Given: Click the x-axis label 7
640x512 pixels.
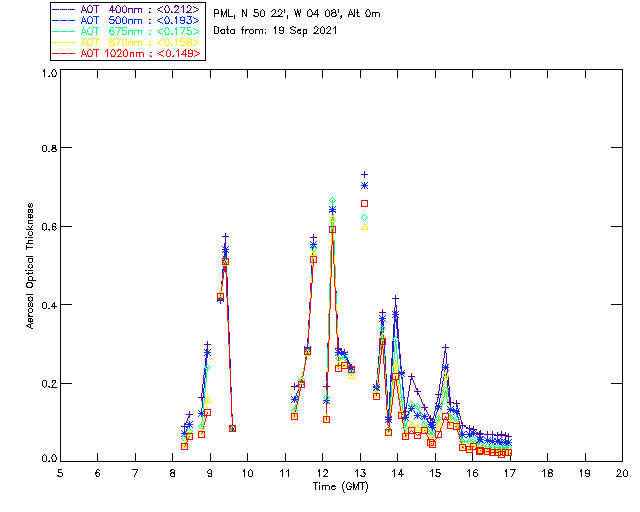Looking at the screenshot, I should coord(135,473).
